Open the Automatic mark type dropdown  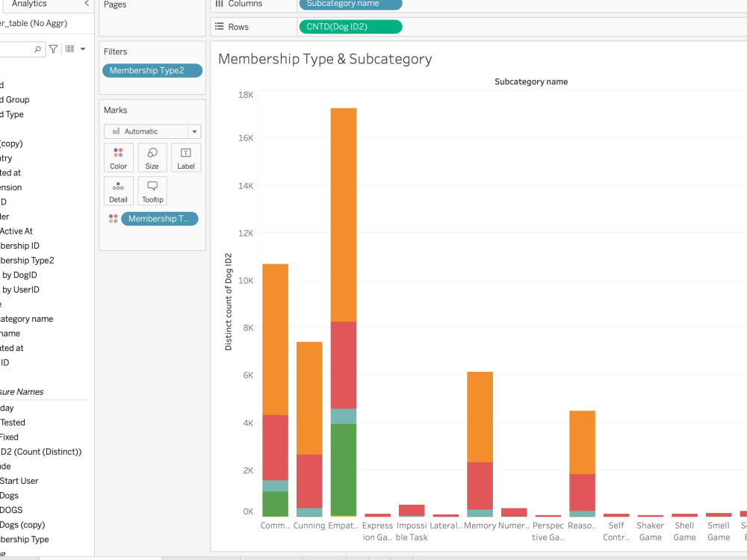(152, 131)
